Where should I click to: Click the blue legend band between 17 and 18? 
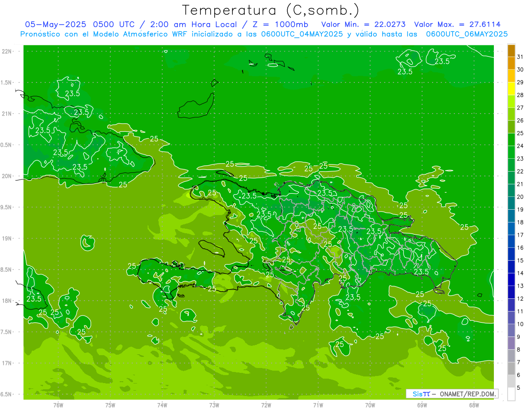point(511,229)
